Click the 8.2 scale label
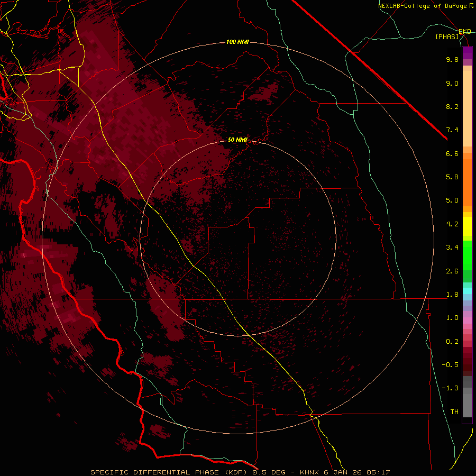The height and width of the screenshot is (476, 476). (452, 106)
